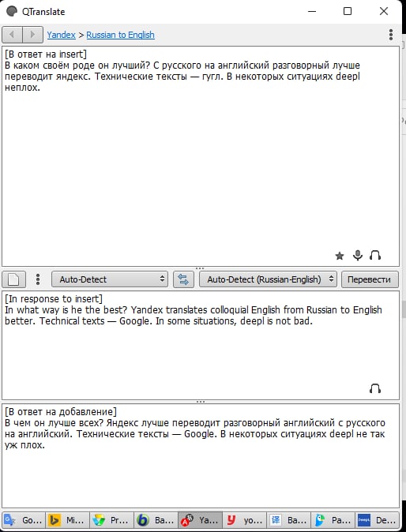Switch to Baidu service tab
This screenshot has width=406, height=532.
point(288,520)
